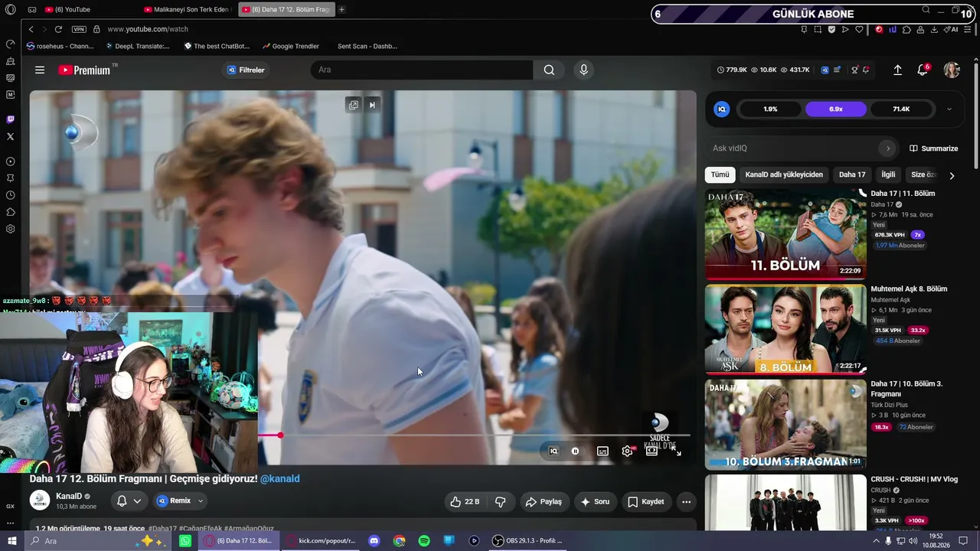Image resolution: width=980 pixels, height=551 pixels.
Task: Open the Opera main menu logo
Action: [10, 10]
